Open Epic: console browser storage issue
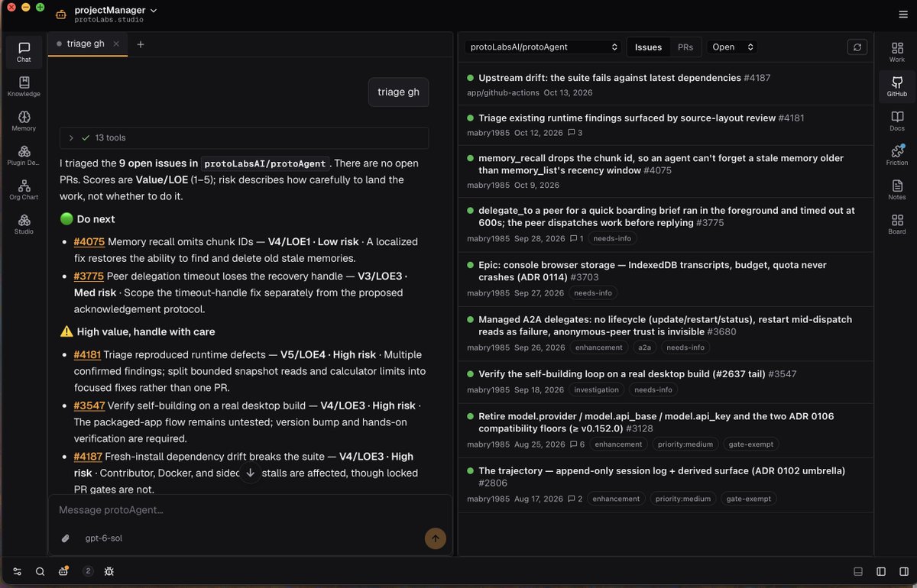 (x=665, y=279)
